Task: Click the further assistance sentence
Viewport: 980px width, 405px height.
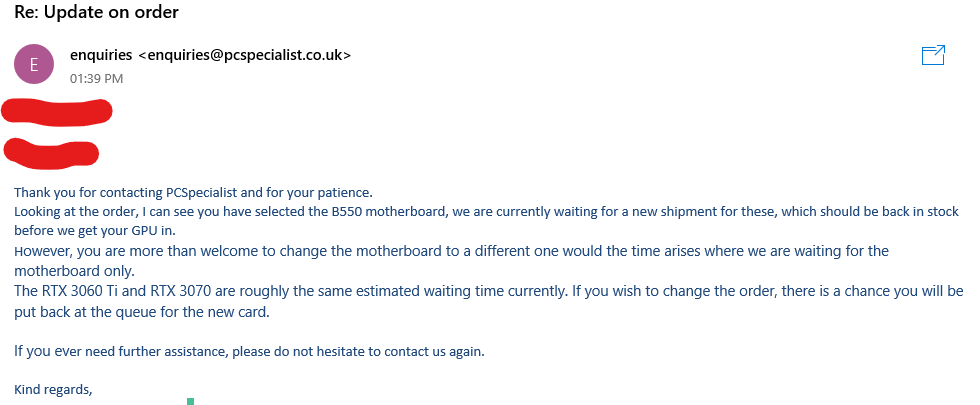Action: [x=249, y=351]
